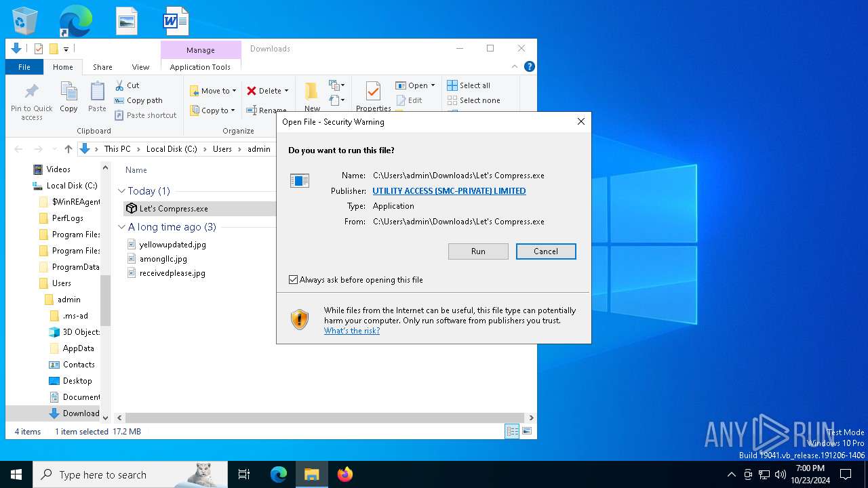Open the File menu tab
The image size is (868, 488).
(24, 67)
